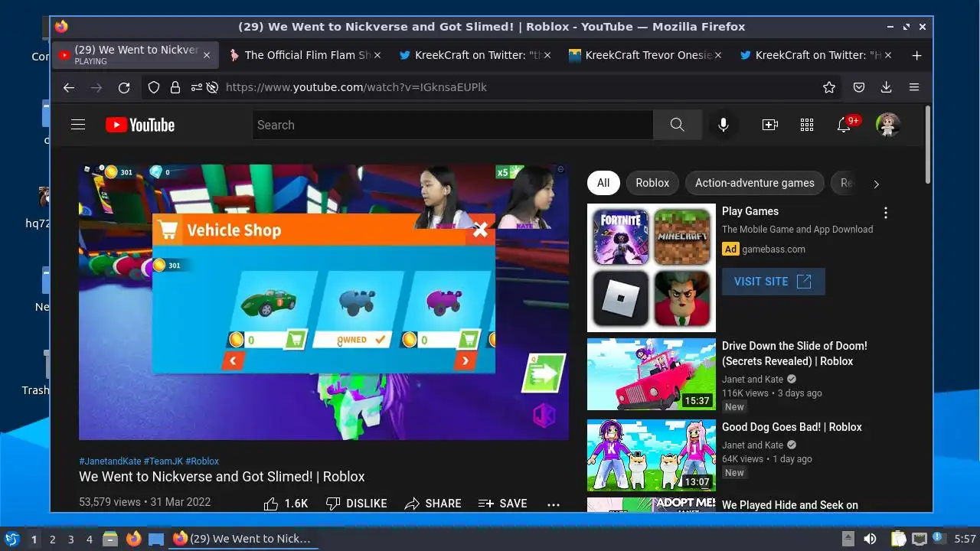The image size is (980, 551).
Task: Click the Play Games ad thumbnail
Action: [652, 268]
